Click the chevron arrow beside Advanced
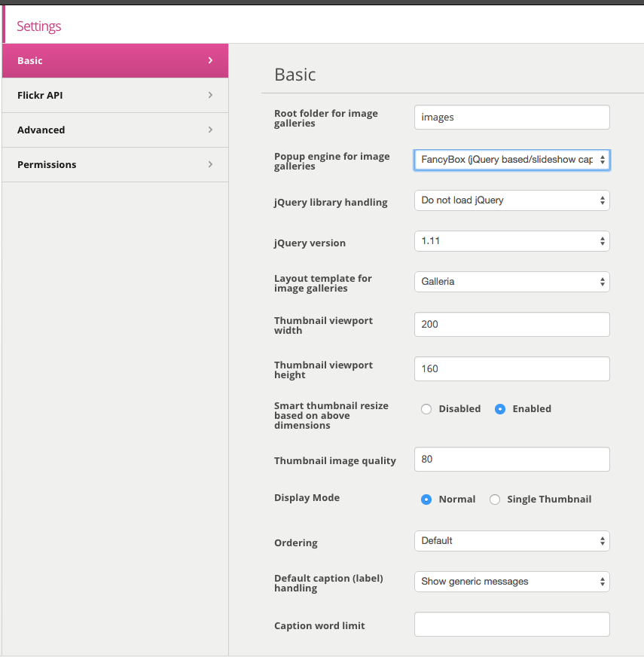The image size is (644, 657). 210,130
